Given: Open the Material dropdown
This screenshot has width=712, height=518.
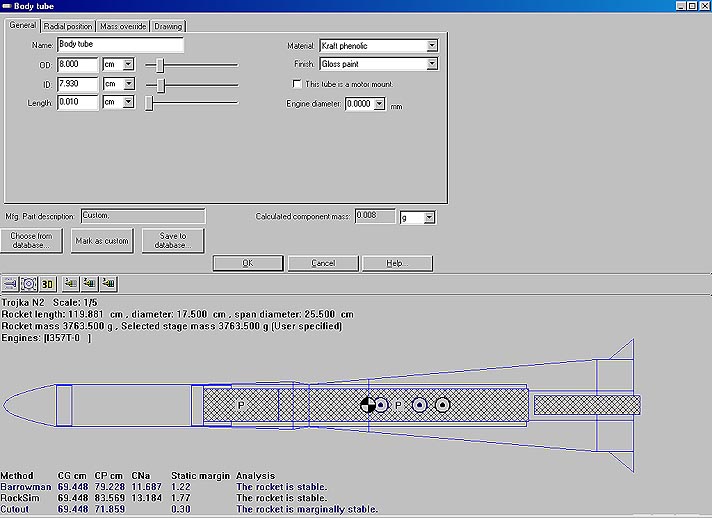Looking at the screenshot, I should (431, 46).
